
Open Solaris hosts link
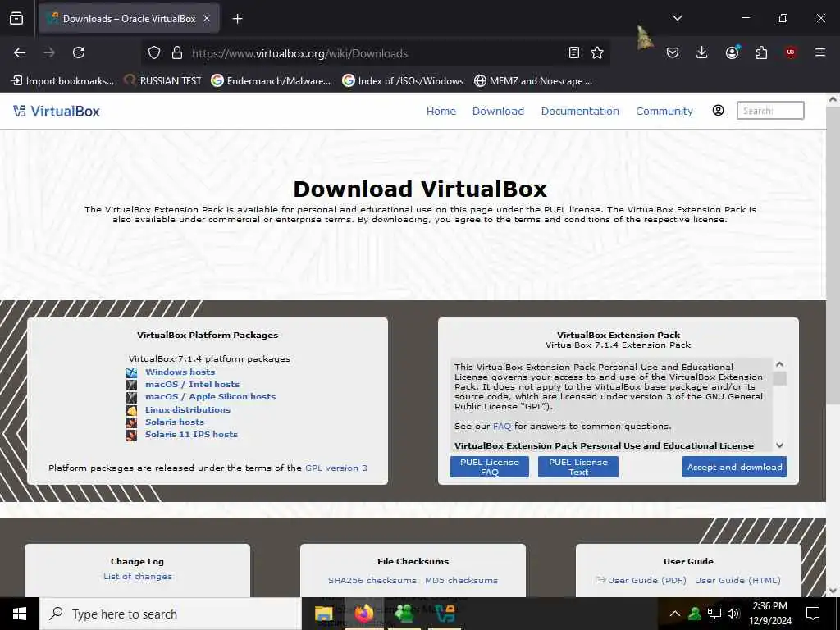[x=175, y=422]
